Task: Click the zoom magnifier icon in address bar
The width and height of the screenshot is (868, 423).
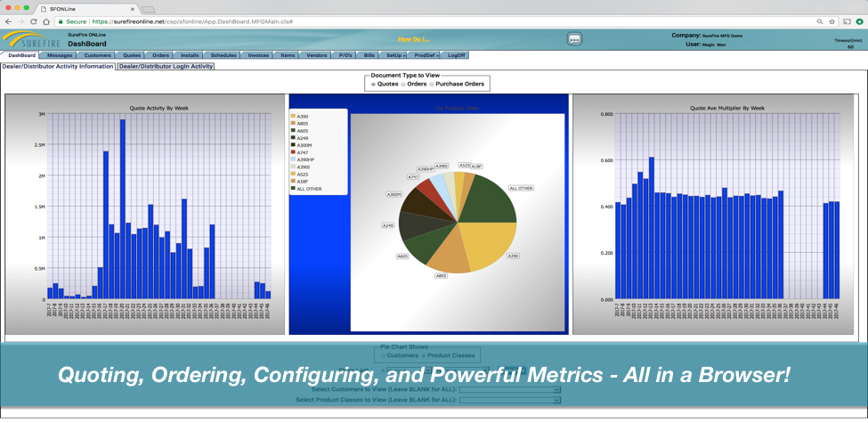Action: click(820, 21)
